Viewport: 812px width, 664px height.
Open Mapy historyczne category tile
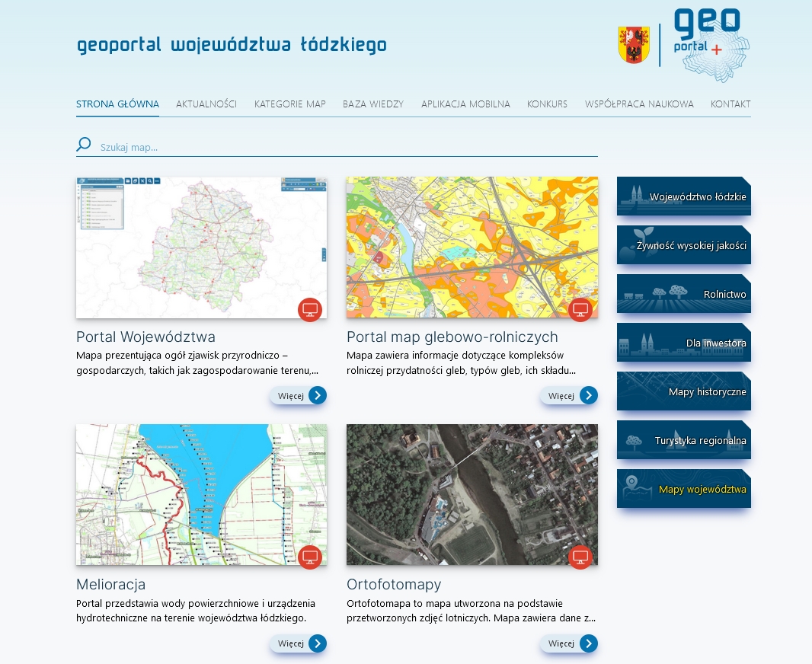pyautogui.click(x=684, y=391)
